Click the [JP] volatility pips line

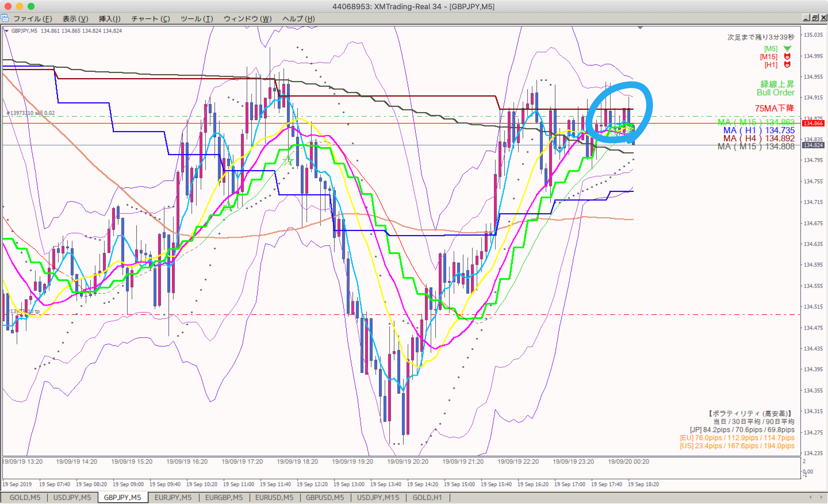(742, 430)
